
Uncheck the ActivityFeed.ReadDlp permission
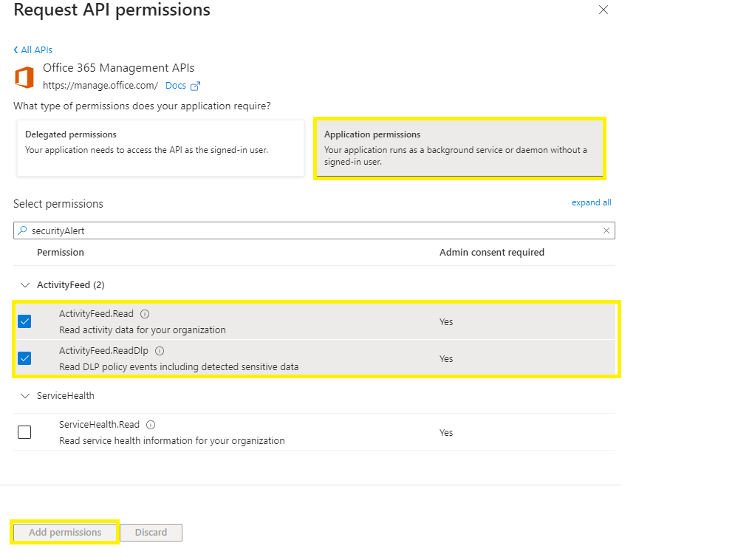pyautogui.click(x=24, y=358)
